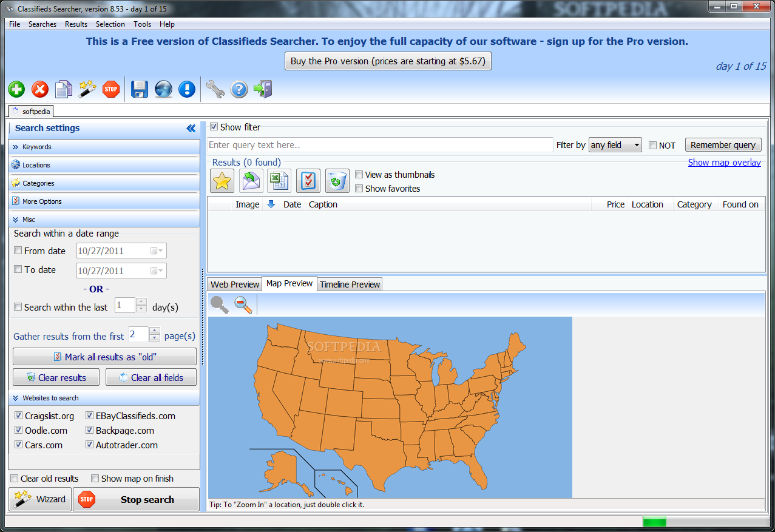Screen dimensions: 775x532
Task: Click the Excel export spreadsheet icon
Action: click(x=279, y=181)
